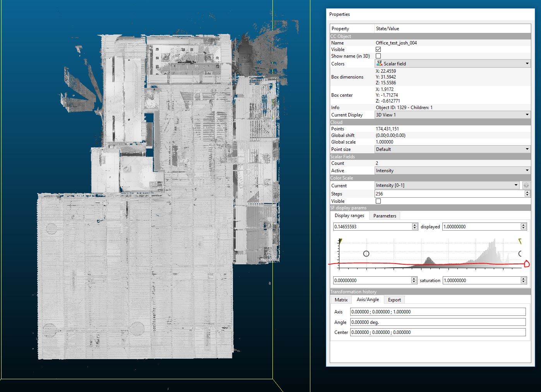Uncheck the CC Object Visible checkbox
541x392 pixels.
[378, 50]
